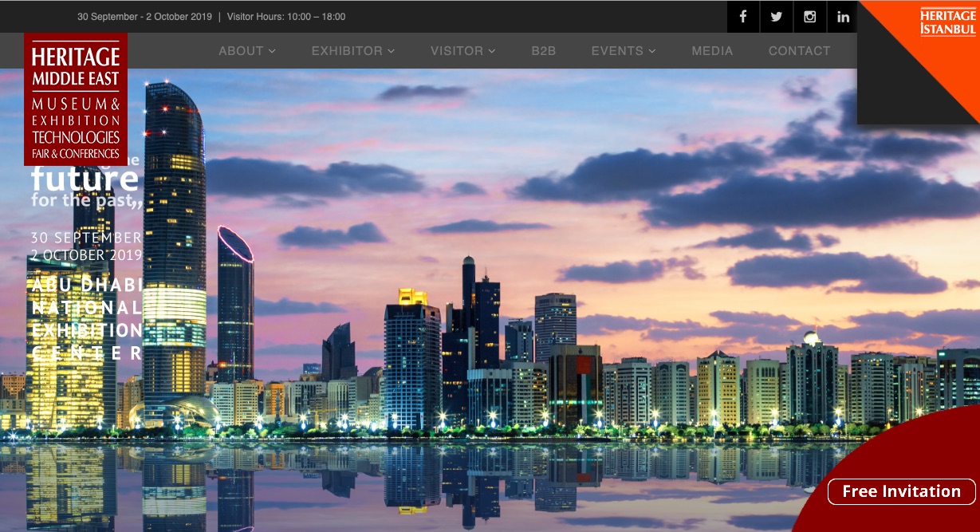
Task: Click the Free Invitation button
Action: point(901,491)
